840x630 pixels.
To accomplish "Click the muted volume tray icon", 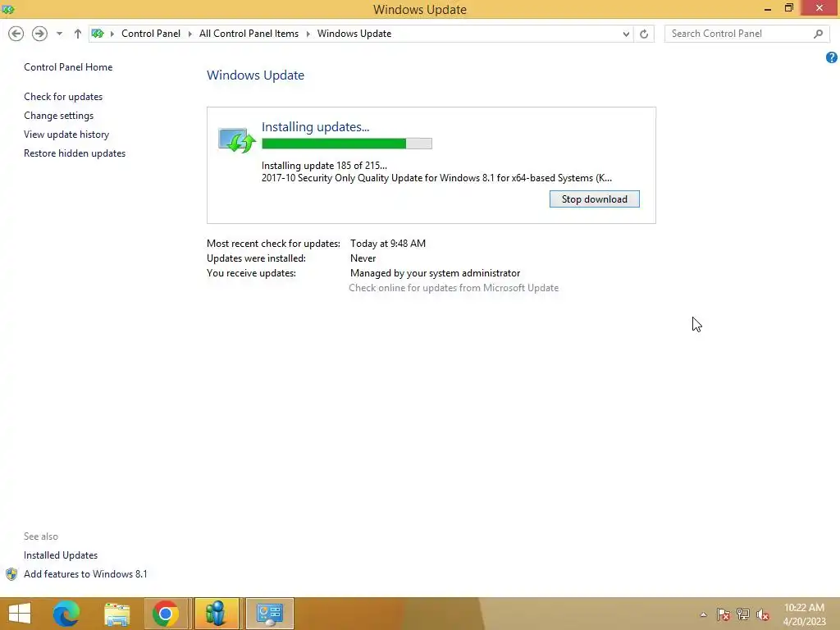I will (763, 614).
